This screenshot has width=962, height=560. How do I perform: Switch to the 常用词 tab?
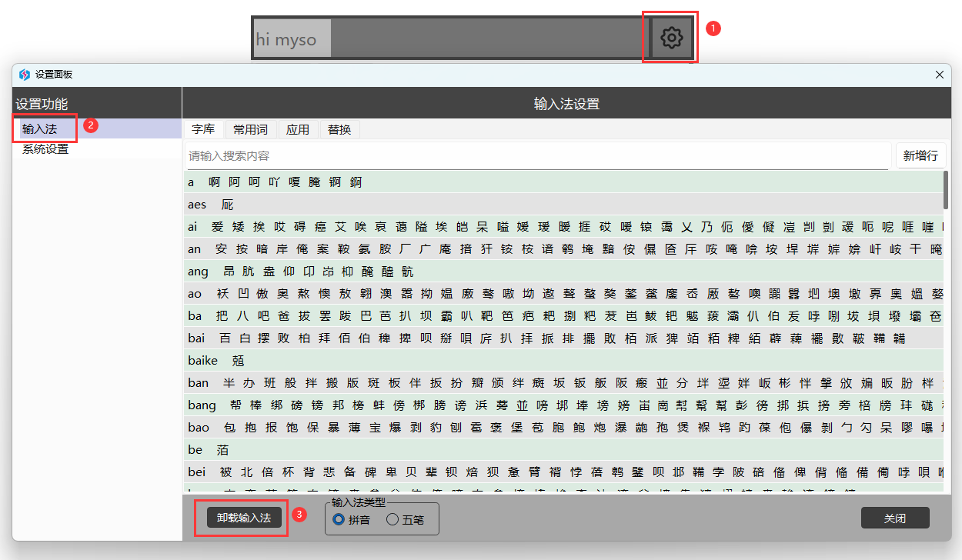(250, 129)
